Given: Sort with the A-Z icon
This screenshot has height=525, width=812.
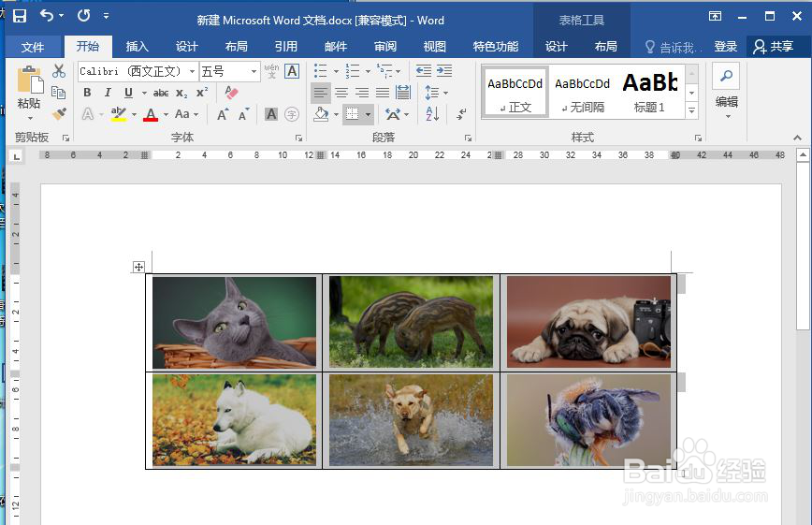Looking at the screenshot, I should tap(432, 114).
